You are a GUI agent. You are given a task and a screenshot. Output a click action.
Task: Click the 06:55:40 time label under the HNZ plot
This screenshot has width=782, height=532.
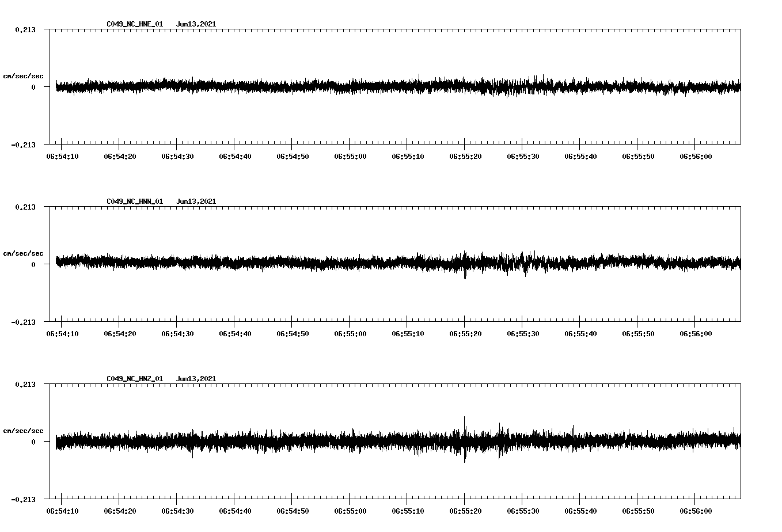tap(580, 511)
